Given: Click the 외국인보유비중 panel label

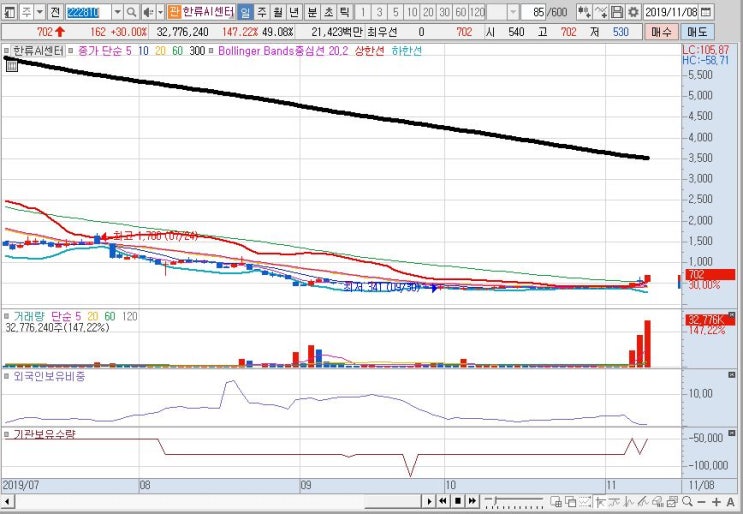Looking at the screenshot, I should pos(49,377).
